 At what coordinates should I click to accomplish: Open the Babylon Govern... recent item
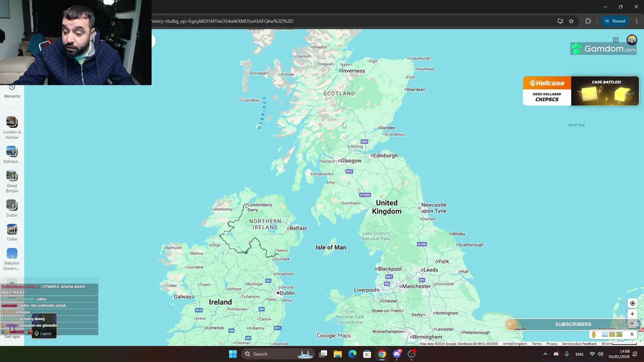(x=12, y=259)
